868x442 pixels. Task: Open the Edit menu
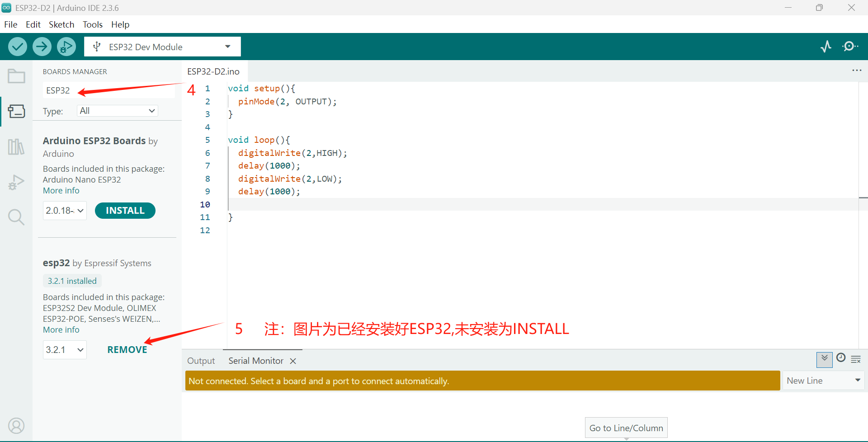pyautogui.click(x=33, y=24)
